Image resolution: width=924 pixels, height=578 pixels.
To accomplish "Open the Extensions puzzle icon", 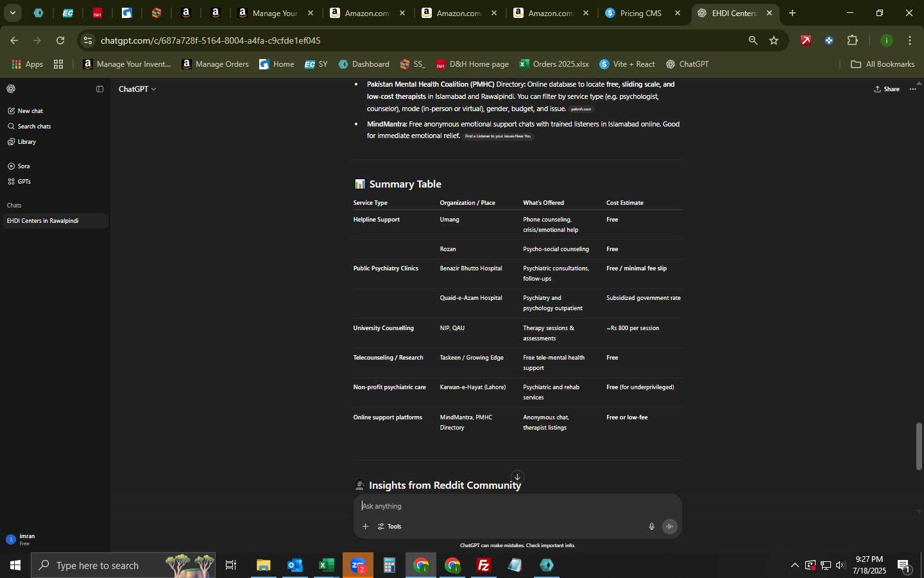I will click(x=853, y=40).
